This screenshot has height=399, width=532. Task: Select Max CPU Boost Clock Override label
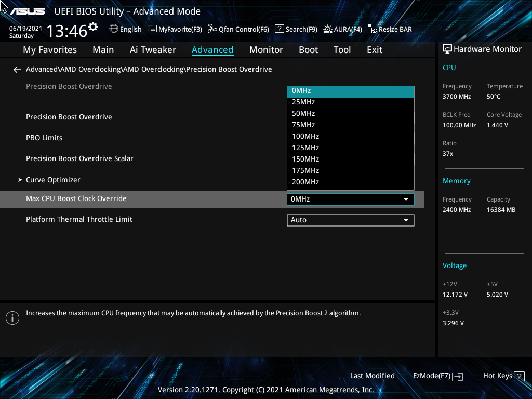click(x=76, y=199)
